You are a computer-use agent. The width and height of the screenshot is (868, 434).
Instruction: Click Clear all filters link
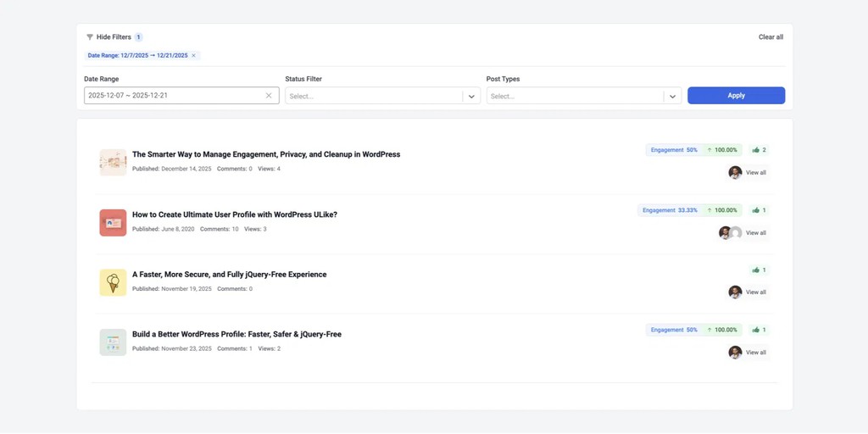771,37
